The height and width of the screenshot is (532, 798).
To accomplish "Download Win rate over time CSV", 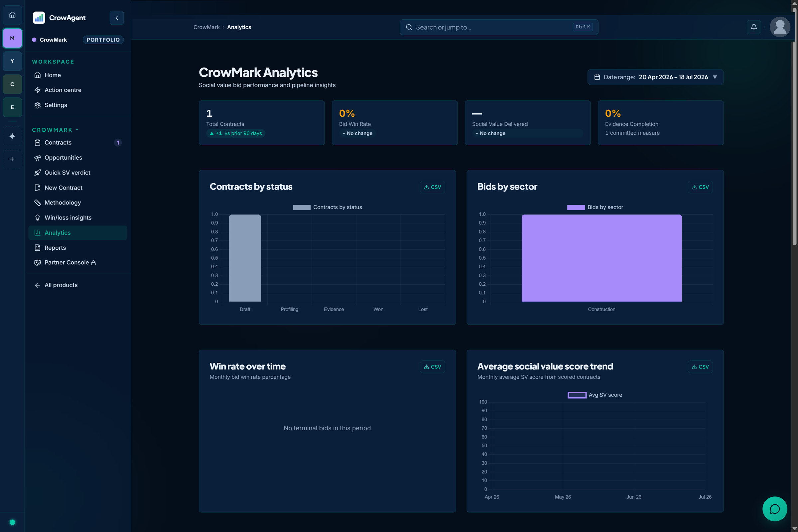I will point(432,367).
